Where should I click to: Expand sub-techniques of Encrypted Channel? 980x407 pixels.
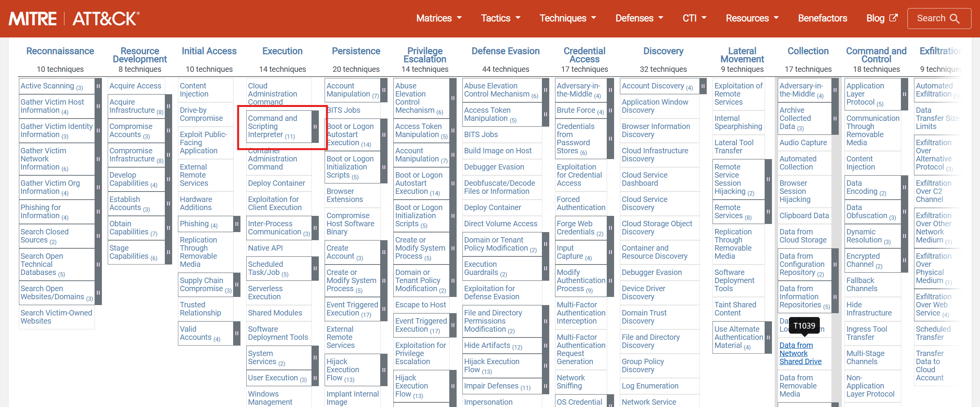coord(905,260)
